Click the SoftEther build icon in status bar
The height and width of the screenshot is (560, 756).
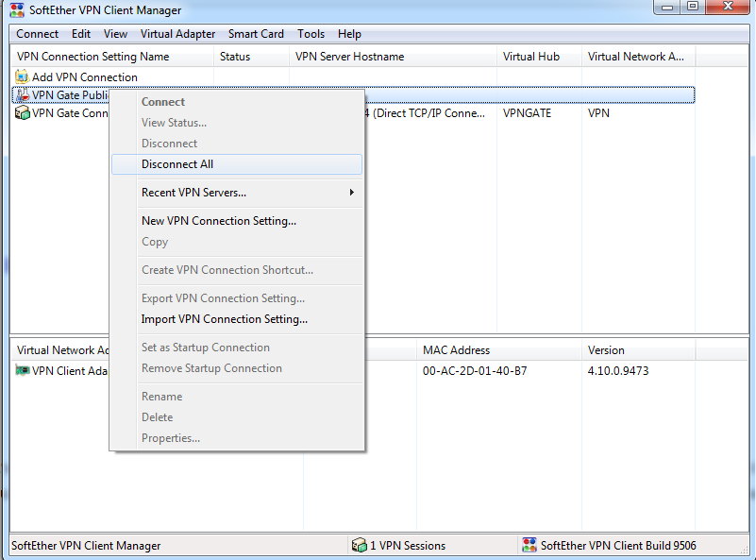tap(529, 545)
